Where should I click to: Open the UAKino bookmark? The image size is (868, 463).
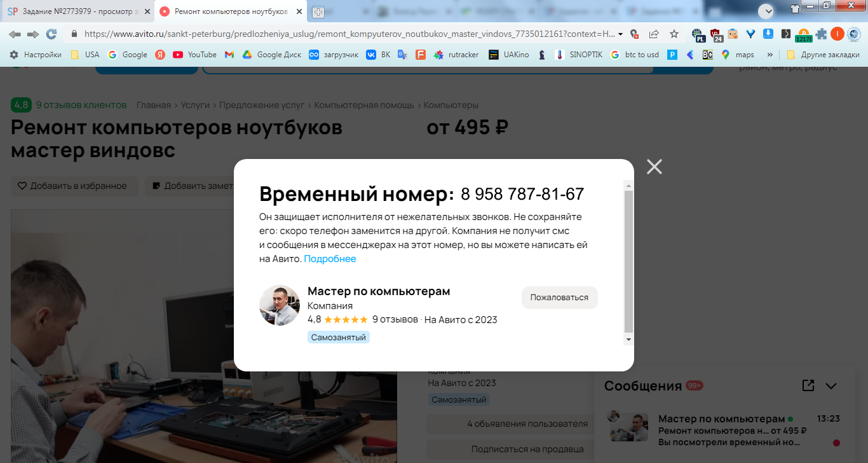point(508,55)
